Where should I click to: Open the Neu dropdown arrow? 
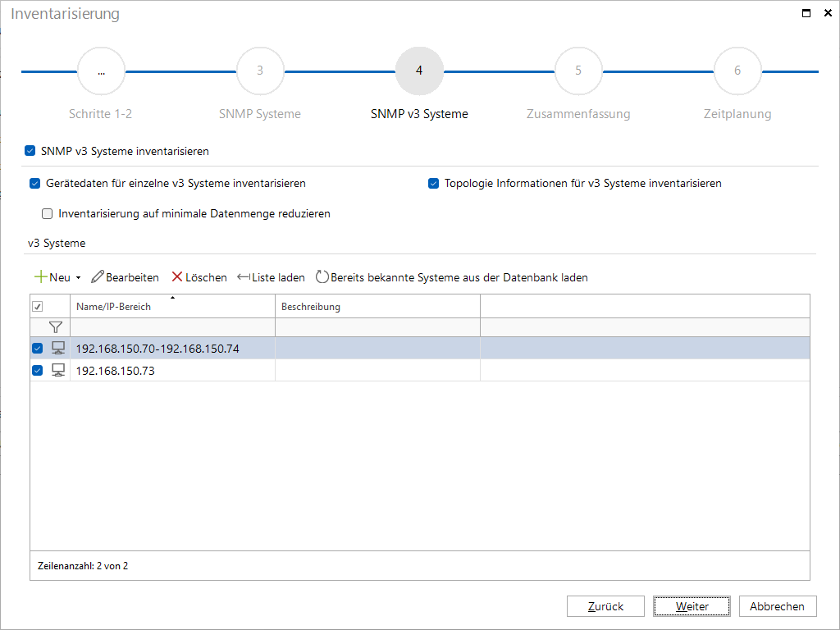(78, 277)
